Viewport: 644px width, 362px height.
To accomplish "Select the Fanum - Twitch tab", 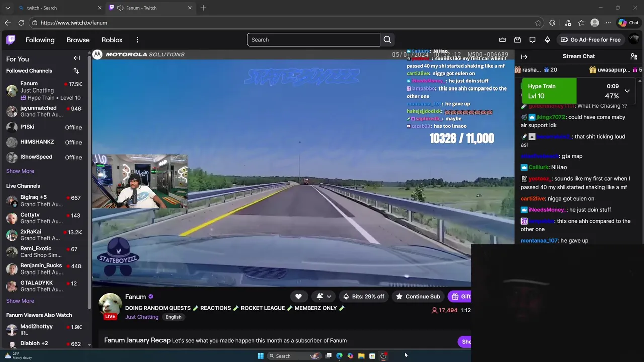I will click(x=150, y=8).
